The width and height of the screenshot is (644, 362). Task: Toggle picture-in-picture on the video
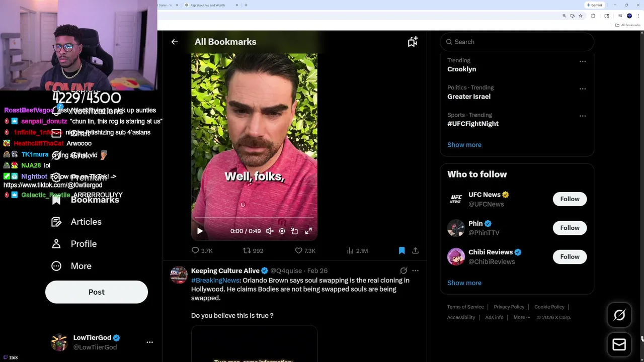click(294, 231)
